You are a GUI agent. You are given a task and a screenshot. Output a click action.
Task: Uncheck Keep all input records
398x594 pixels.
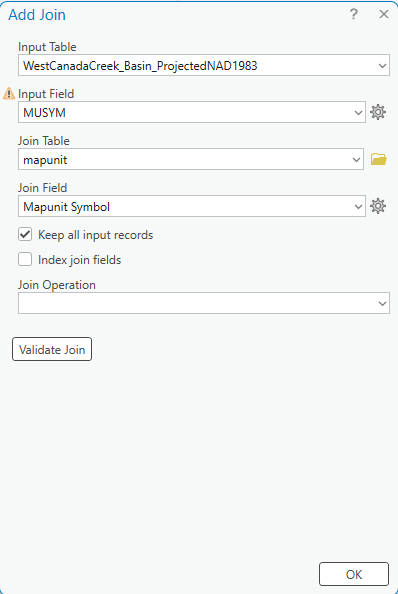pos(25,234)
